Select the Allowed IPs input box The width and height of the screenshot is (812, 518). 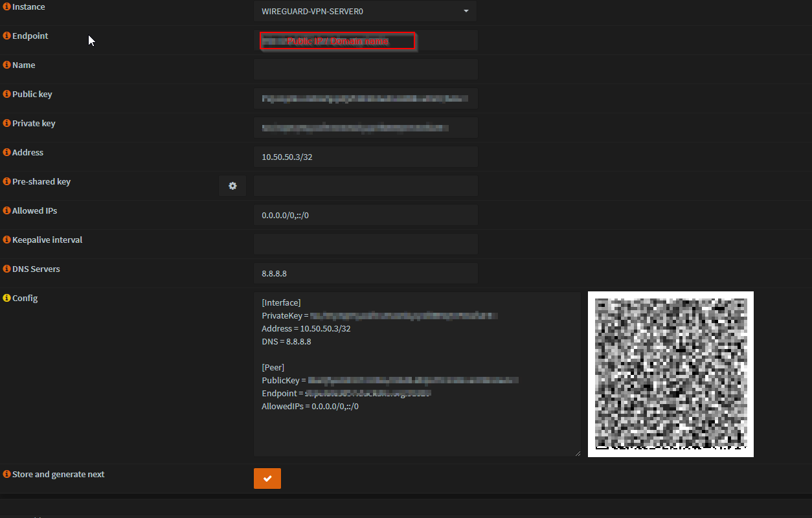(x=365, y=215)
